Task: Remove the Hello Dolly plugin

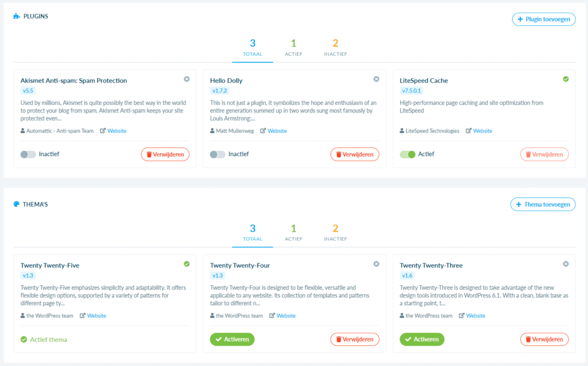Action: (x=354, y=154)
